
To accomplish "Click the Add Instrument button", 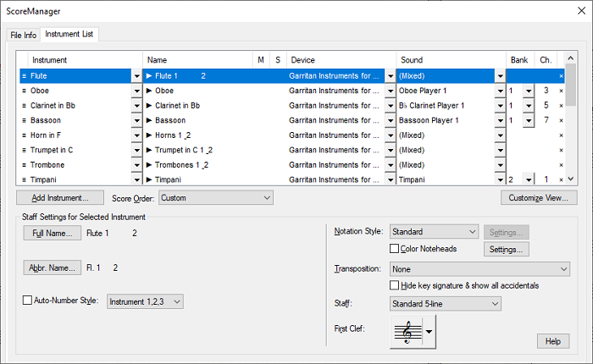I will 60,198.
